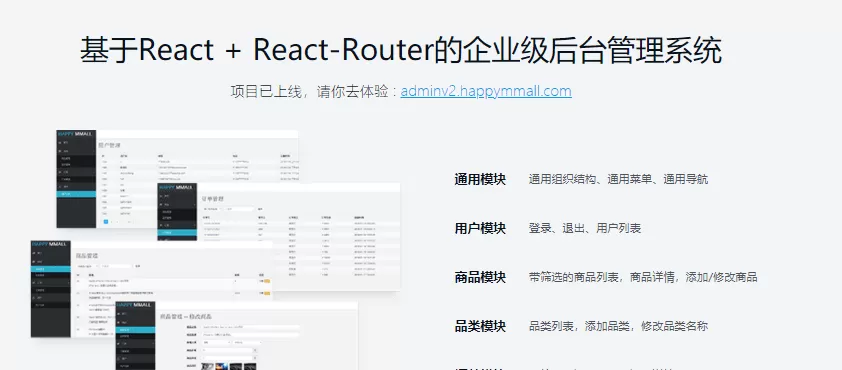Click the text 项目已上线，请你去体验

click(309, 91)
